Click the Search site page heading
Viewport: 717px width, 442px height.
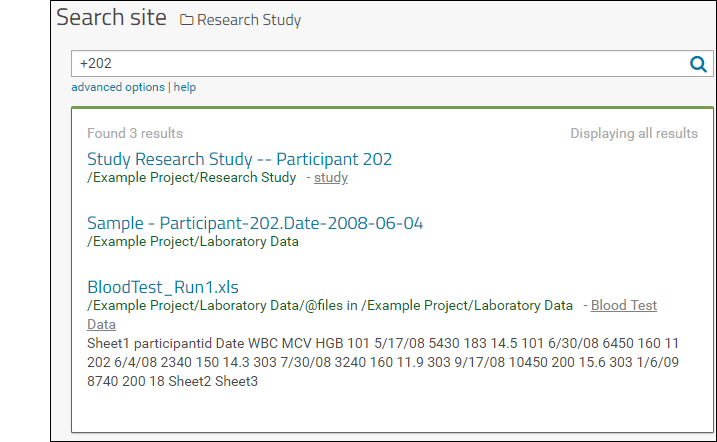[x=111, y=18]
